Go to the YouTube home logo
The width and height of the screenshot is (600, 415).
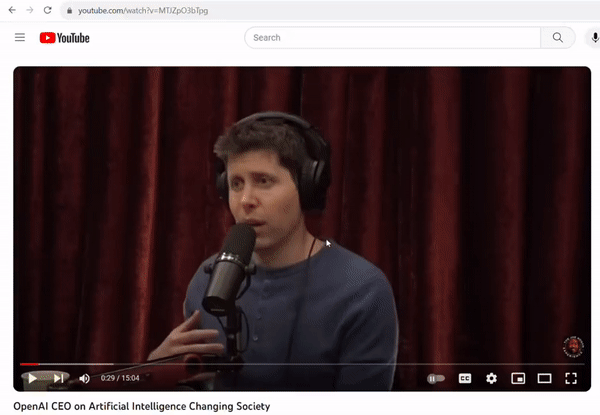[x=65, y=38]
